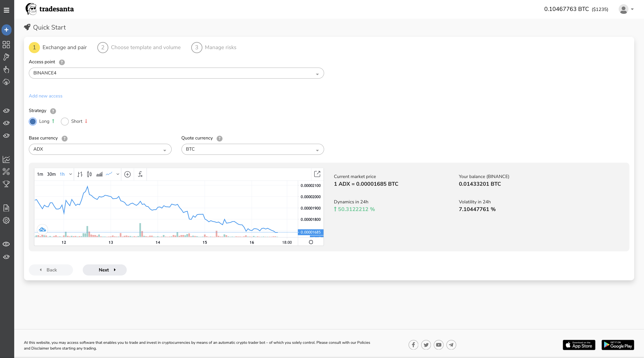644x358 pixels.
Task: Expand the chart time interval dropdown arrow
Action: [70, 174]
